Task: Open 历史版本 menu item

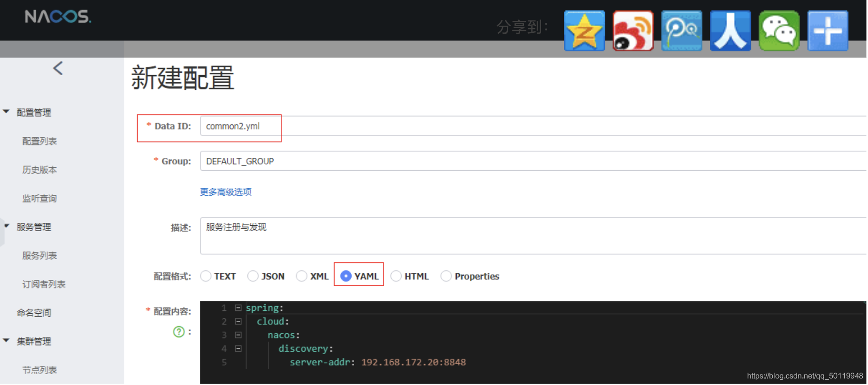Action: pos(39,170)
